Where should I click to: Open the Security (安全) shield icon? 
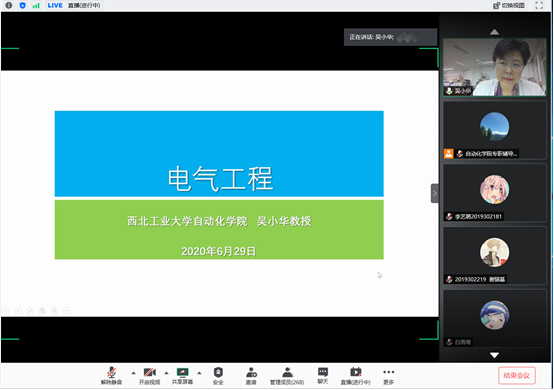pos(218,372)
